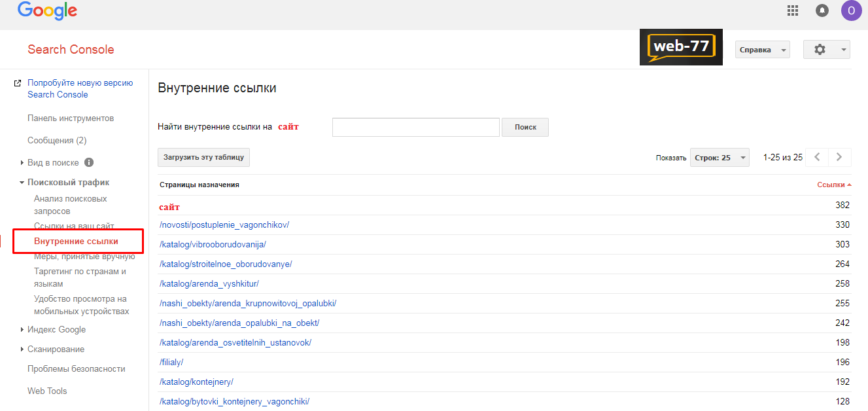Open Web Tools in sidebar
The width and height of the screenshot is (868, 411).
pyautogui.click(x=47, y=391)
